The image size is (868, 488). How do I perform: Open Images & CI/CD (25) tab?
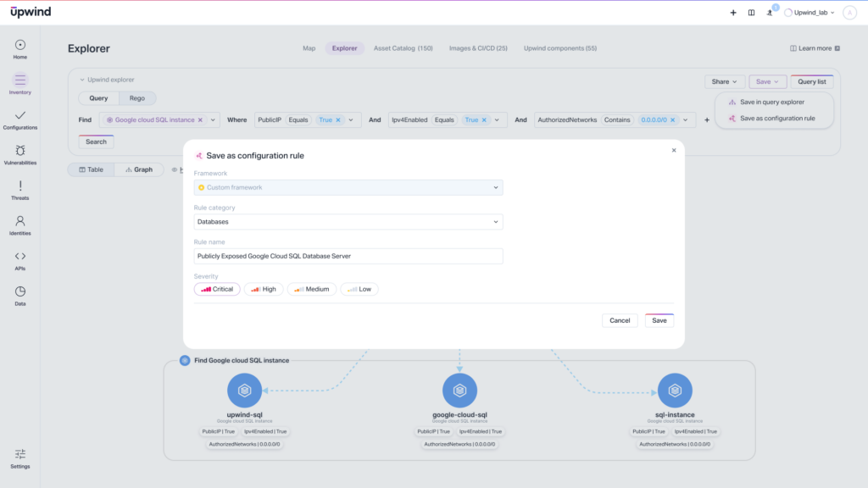(x=478, y=48)
